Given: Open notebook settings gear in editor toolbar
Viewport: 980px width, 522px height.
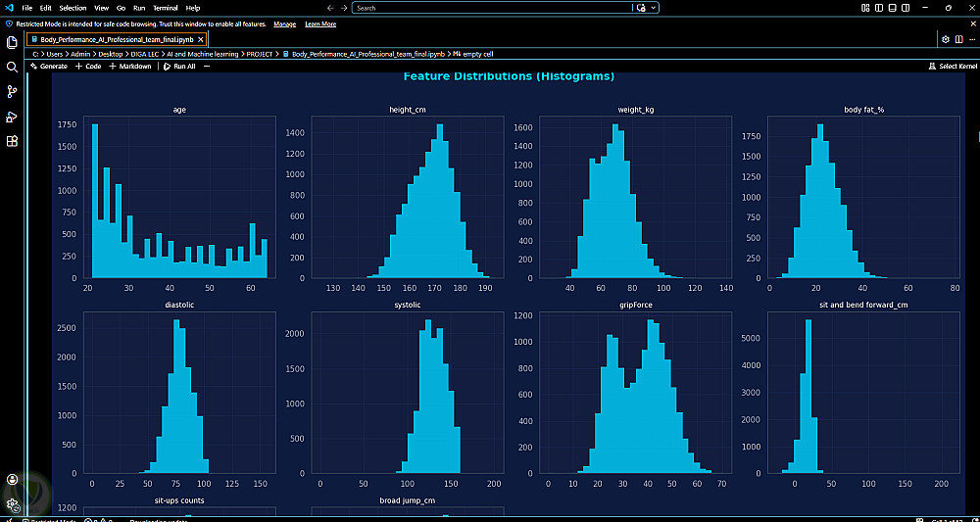Looking at the screenshot, I should click(x=946, y=39).
